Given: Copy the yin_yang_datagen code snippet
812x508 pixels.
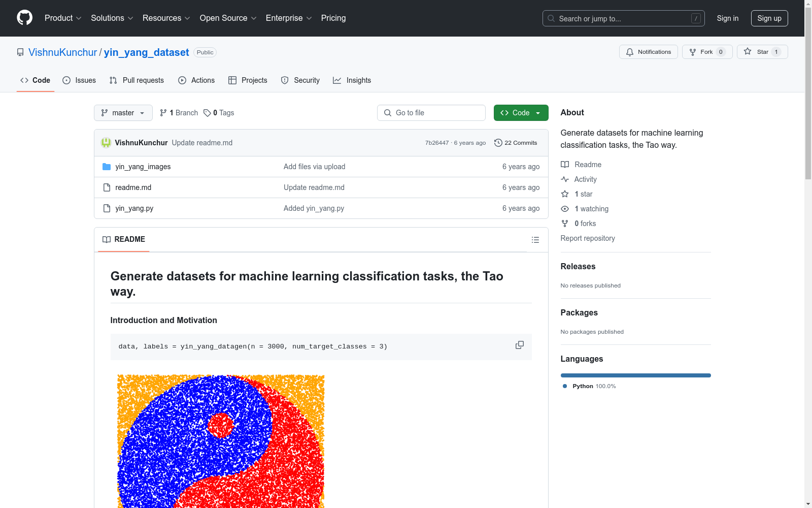Looking at the screenshot, I should pos(519,345).
